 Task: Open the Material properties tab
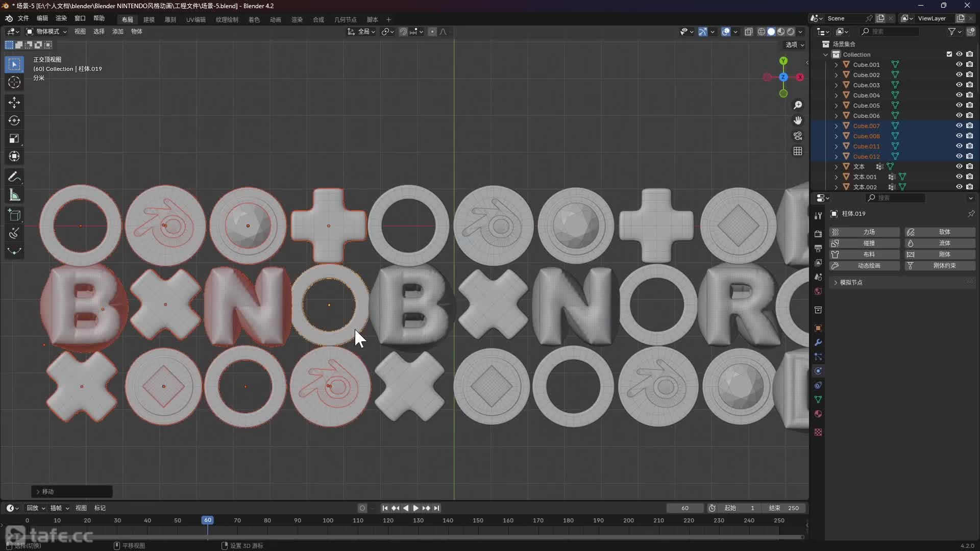[818, 414]
